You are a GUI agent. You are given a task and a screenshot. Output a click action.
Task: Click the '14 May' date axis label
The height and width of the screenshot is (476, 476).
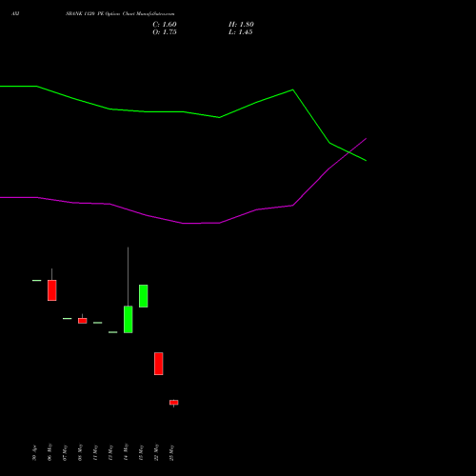(126, 452)
